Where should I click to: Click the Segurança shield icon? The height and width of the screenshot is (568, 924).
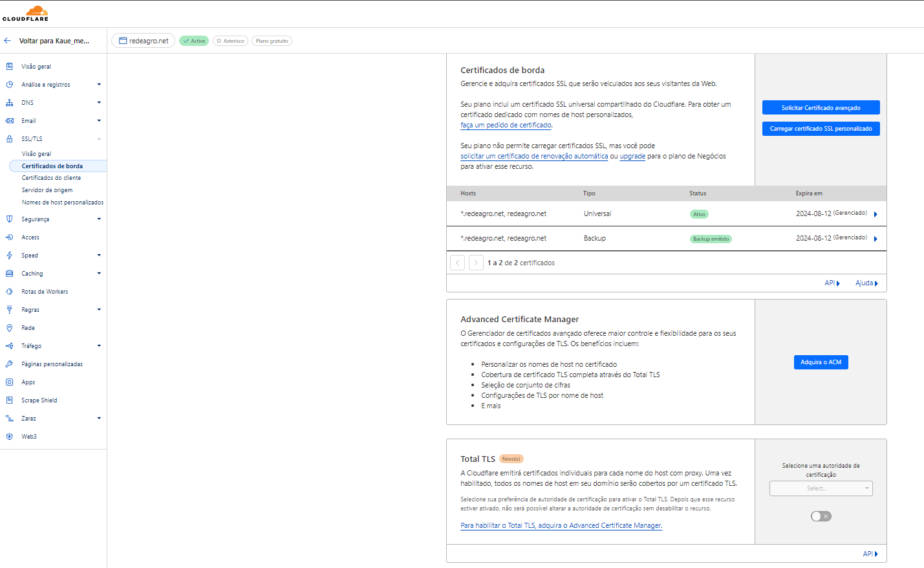coord(9,219)
